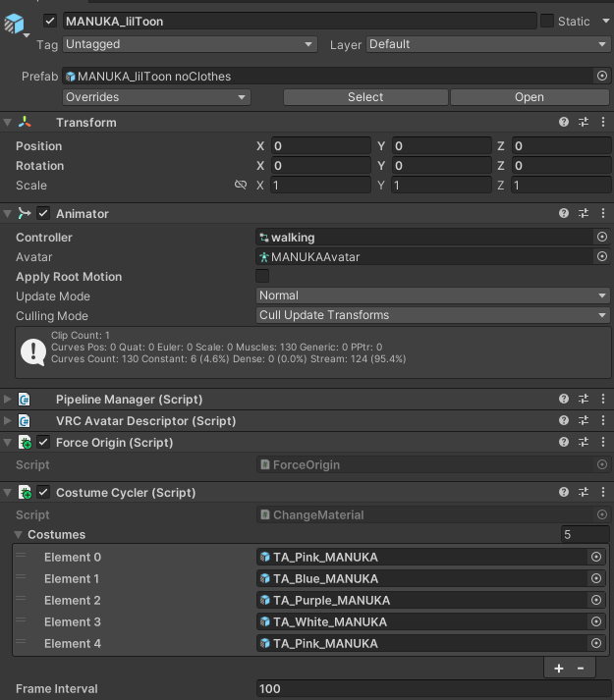Click object picker for TA_Purple_MANUKA element

pyautogui.click(x=596, y=600)
